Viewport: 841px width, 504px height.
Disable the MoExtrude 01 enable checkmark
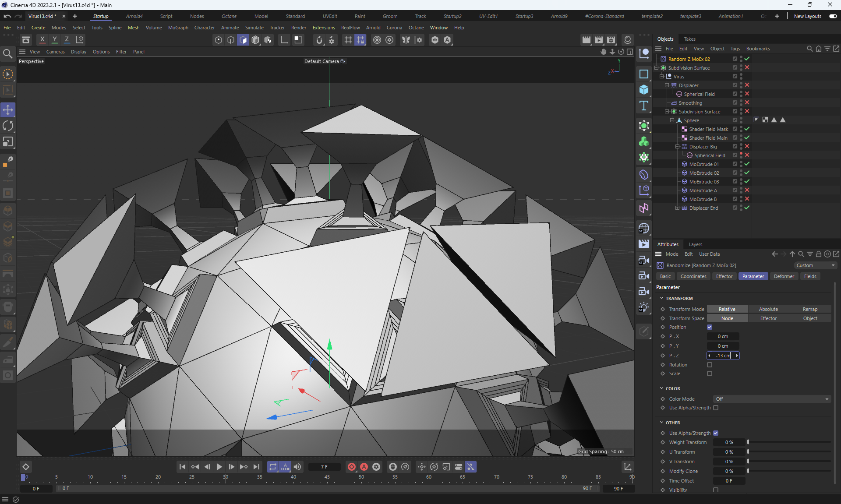pyautogui.click(x=747, y=164)
